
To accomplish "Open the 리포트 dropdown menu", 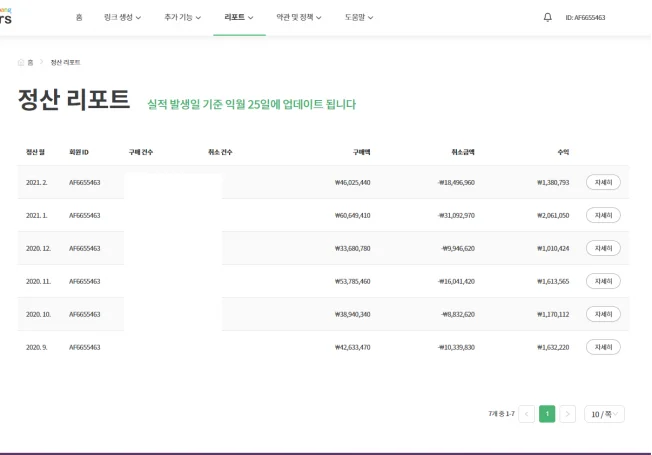I will [x=239, y=17].
